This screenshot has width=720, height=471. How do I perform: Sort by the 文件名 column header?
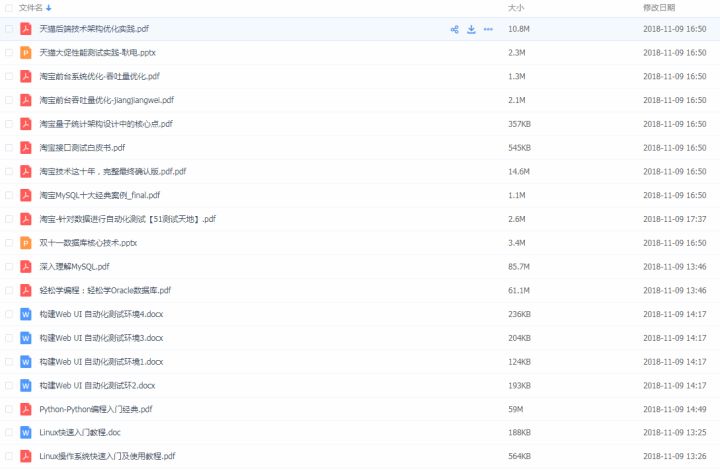pos(31,8)
